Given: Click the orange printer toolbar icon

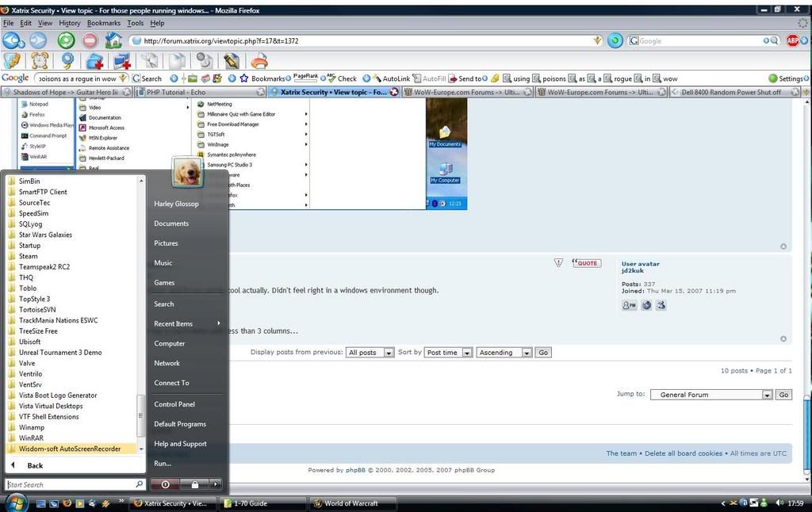Looking at the screenshot, I should coord(259,61).
